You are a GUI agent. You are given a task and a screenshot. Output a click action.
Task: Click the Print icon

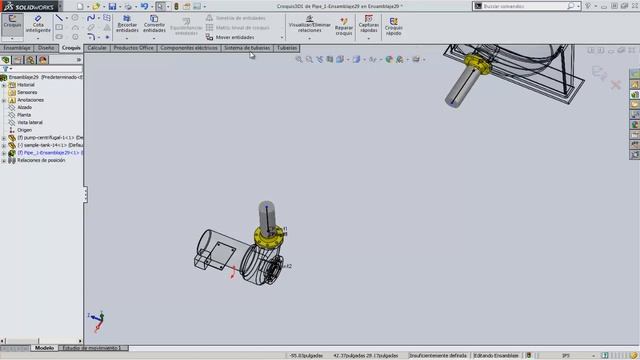tap(128, 6)
